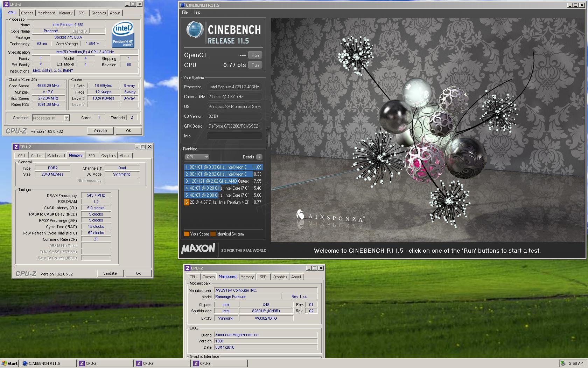Switch to Graphics tab in top CPU-Z window
Screen dimensions: 588x368
click(99, 13)
